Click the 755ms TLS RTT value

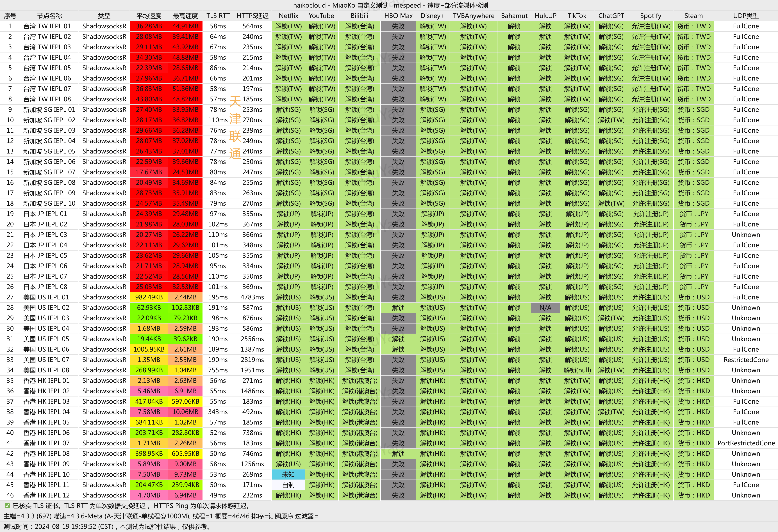tap(218, 370)
